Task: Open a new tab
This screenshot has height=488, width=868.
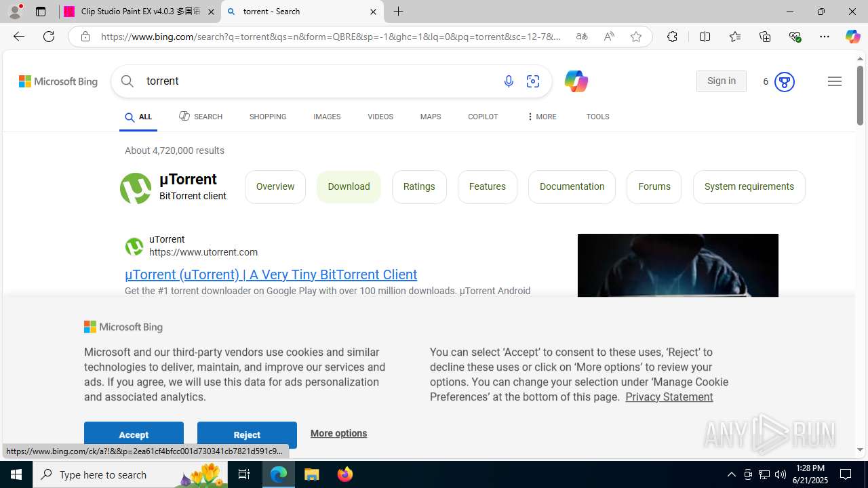Action: [399, 12]
